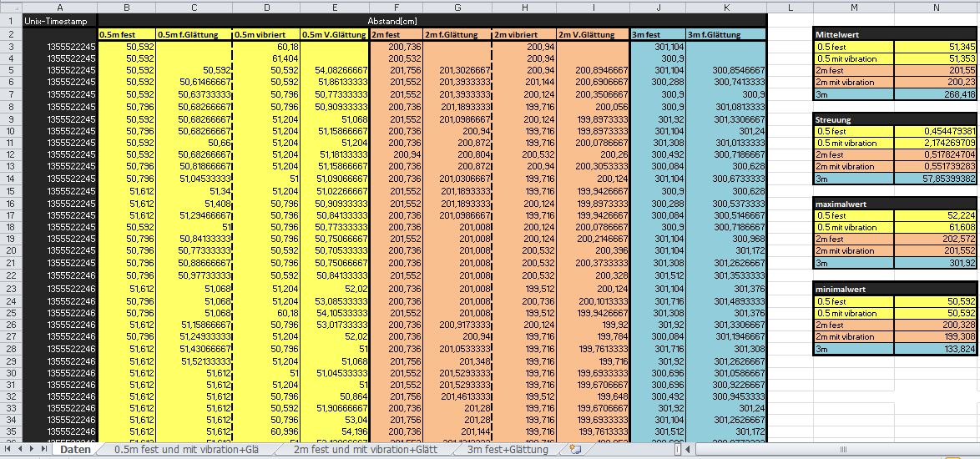The image size is (980, 459).
Task: Click the 'Abstand[cm]' merged header cell
Action: point(432,21)
